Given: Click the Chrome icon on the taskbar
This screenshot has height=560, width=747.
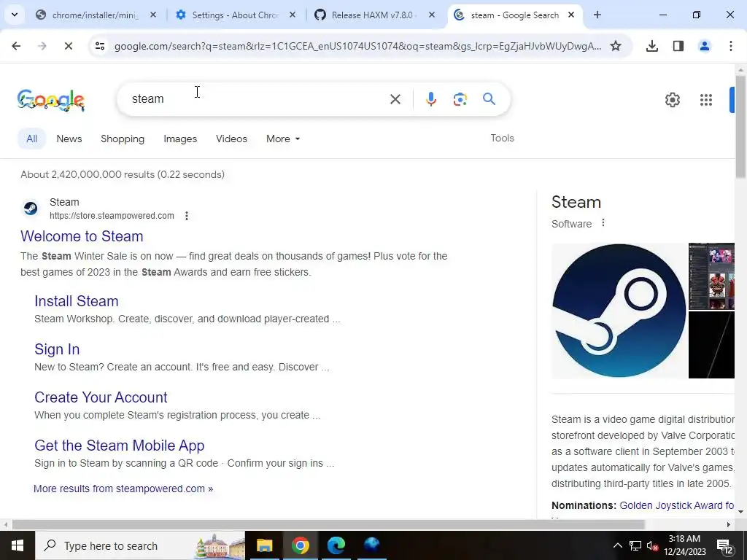Looking at the screenshot, I should (x=300, y=545).
